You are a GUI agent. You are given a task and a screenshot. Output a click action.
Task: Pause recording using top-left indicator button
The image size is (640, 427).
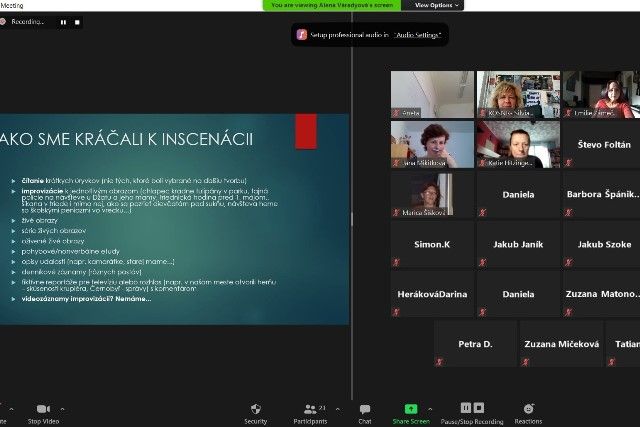(x=64, y=21)
